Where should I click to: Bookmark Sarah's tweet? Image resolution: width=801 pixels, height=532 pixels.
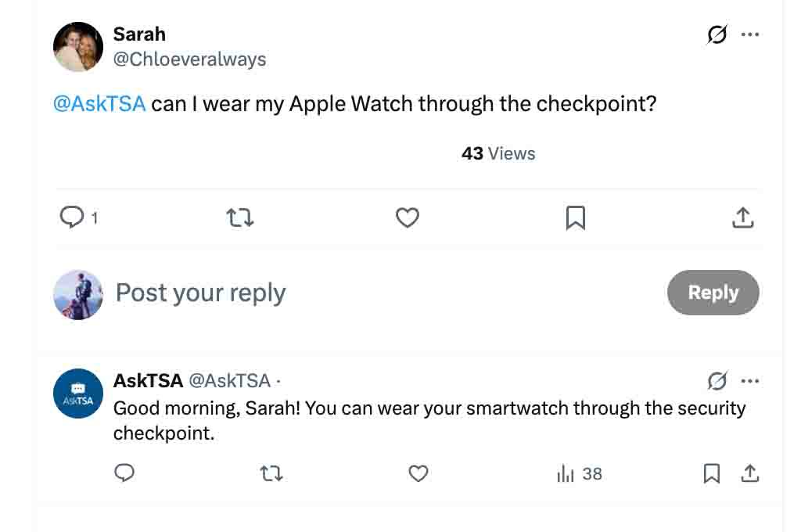(575, 217)
